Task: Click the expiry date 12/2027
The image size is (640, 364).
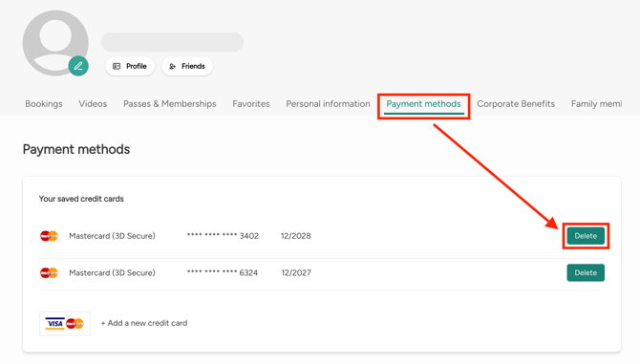Action: coord(296,272)
